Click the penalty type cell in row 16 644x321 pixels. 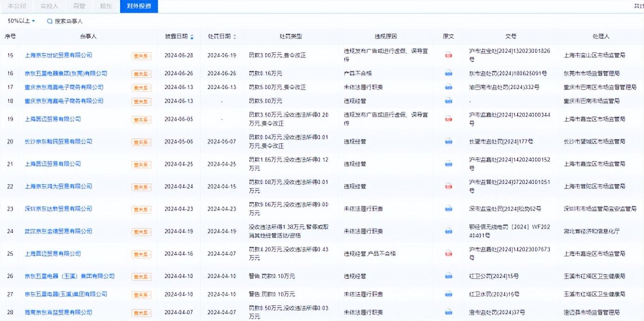pos(266,73)
